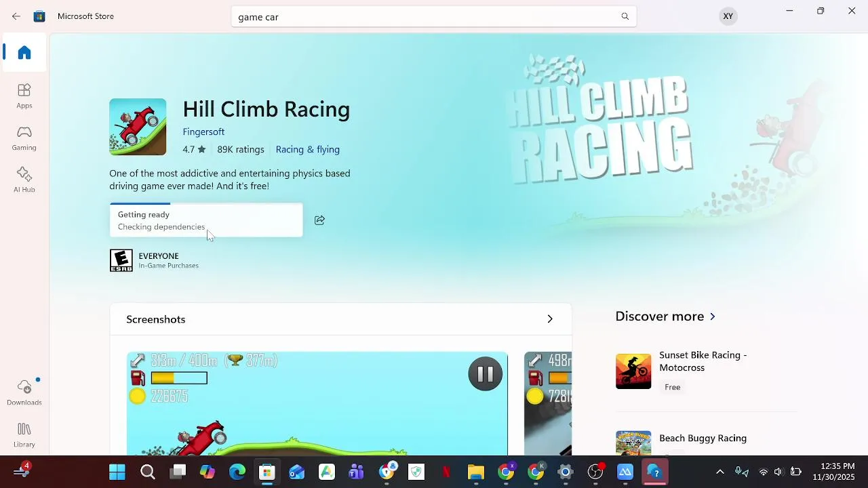Share the Hill Climb Racing app

320,220
